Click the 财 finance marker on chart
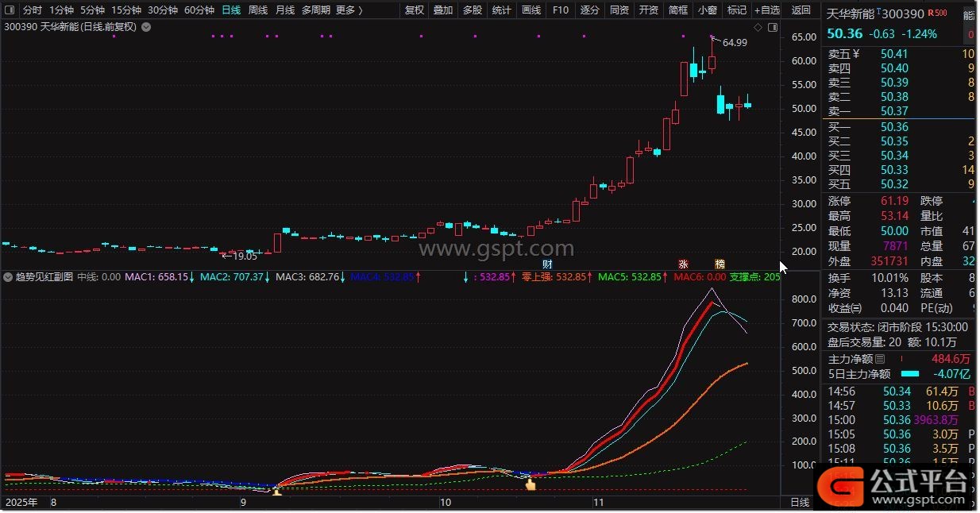The image size is (980, 513). point(546,264)
